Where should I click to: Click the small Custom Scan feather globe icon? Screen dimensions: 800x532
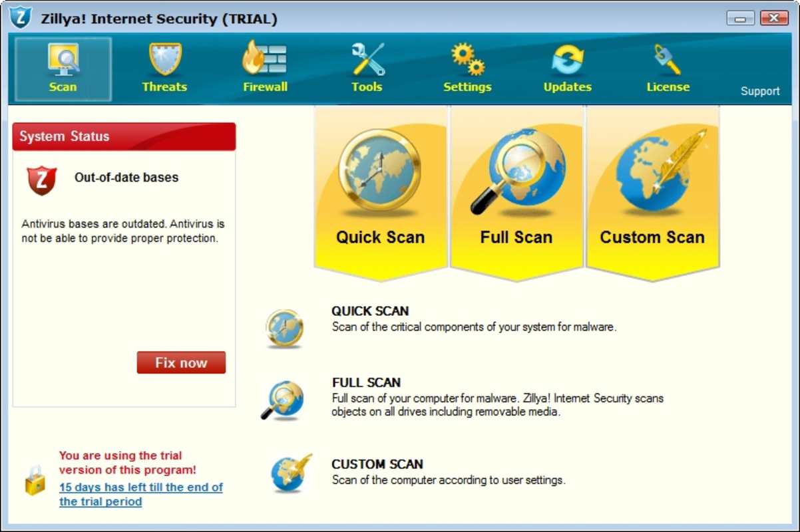[x=292, y=472]
